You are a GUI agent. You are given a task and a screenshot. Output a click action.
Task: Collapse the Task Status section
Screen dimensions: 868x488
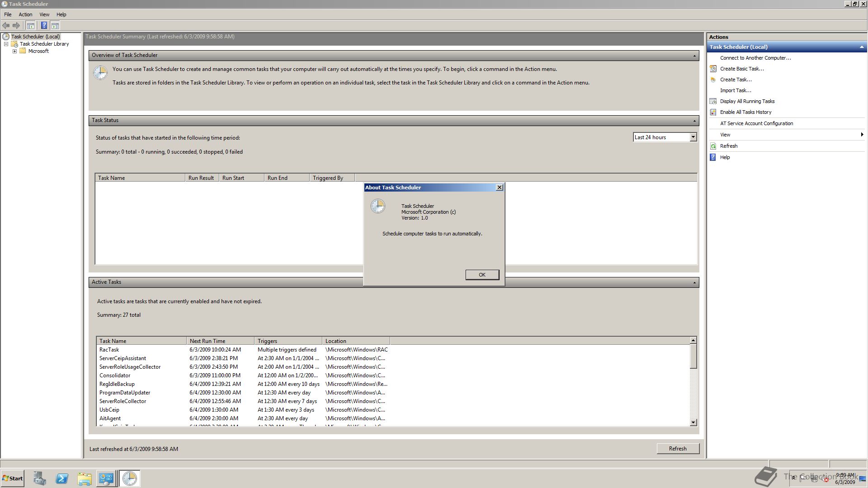694,121
